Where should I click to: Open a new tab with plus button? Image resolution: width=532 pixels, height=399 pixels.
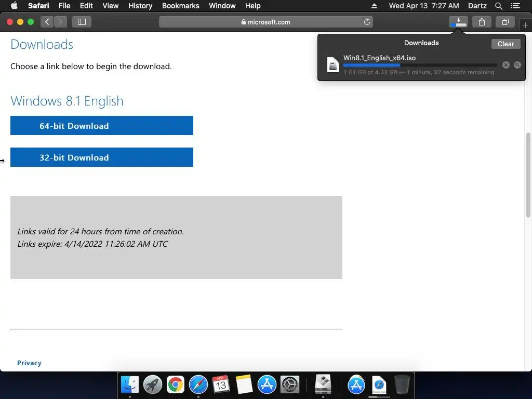[x=525, y=25]
